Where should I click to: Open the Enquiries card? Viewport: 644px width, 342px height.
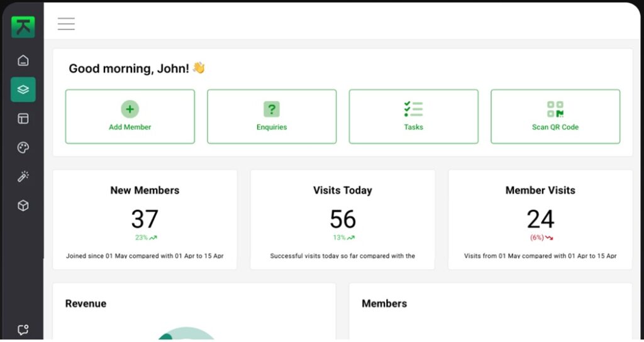click(272, 116)
